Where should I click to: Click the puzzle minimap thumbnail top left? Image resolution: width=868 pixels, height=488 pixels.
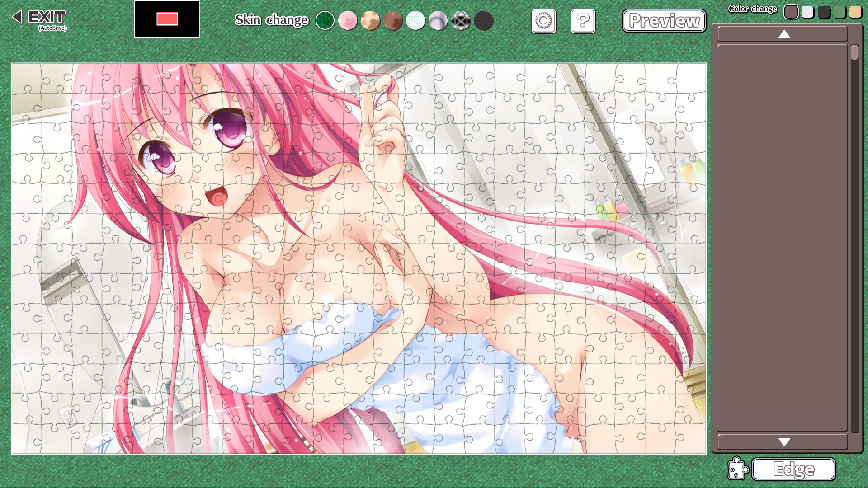coord(167,19)
